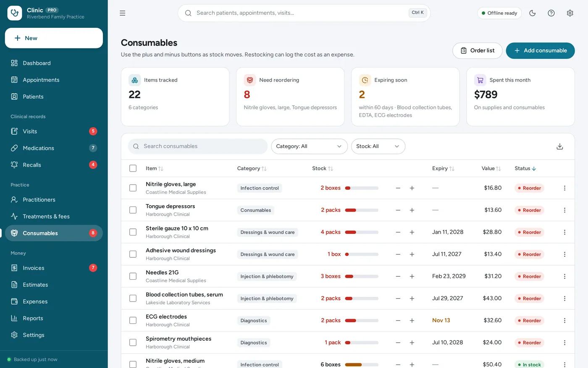
Task: Decrease stock for Spirometry mouthpieces
Action: (x=398, y=343)
